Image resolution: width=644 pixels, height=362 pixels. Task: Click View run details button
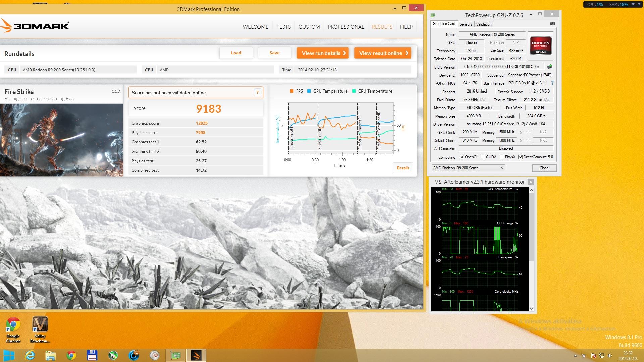pyautogui.click(x=323, y=53)
